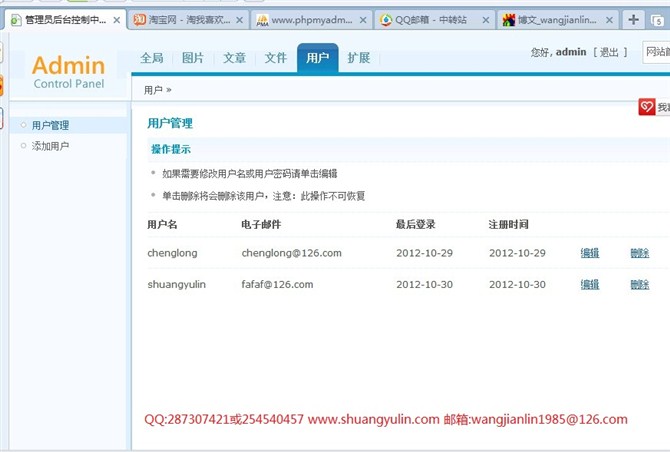Click 删除 for user shuangyulin

click(x=640, y=285)
